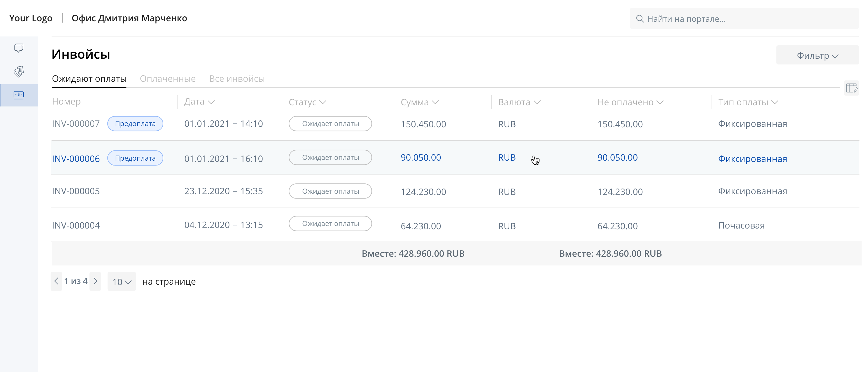Click date 04.12.2020 – 13:15
This screenshot has width=868, height=372.
(223, 225)
